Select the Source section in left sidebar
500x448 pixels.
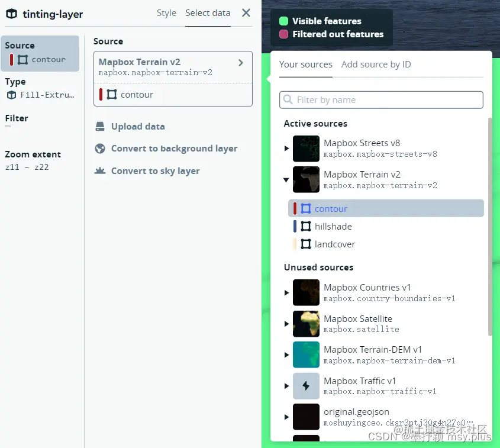(40, 53)
